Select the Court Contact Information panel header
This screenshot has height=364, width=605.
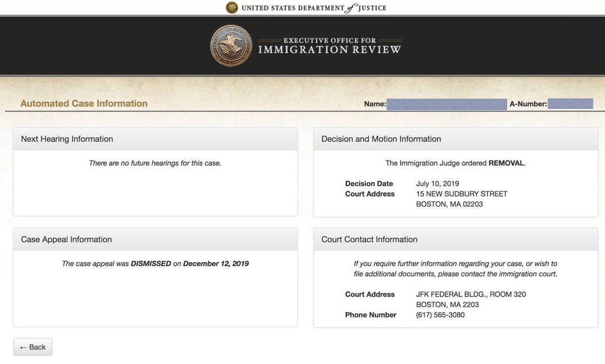pyautogui.click(x=369, y=240)
